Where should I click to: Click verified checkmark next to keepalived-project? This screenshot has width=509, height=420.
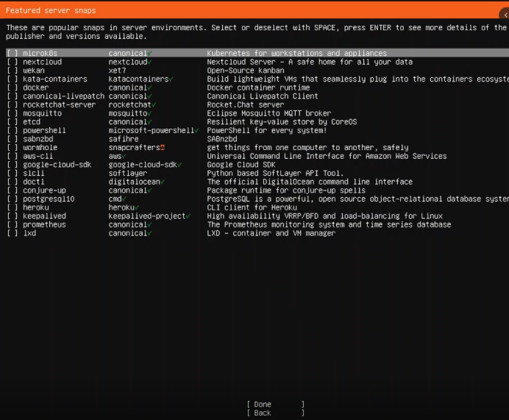(x=188, y=216)
